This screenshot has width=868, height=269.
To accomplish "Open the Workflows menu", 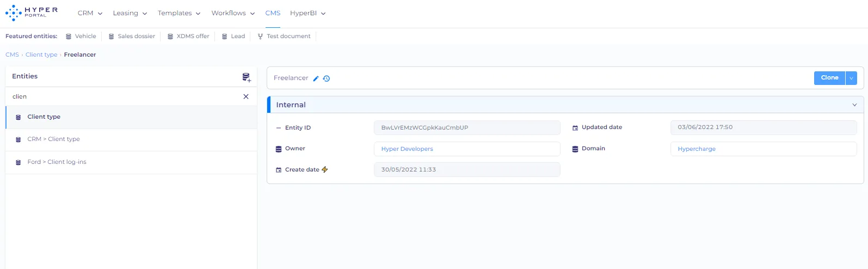I will click(233, 13).
